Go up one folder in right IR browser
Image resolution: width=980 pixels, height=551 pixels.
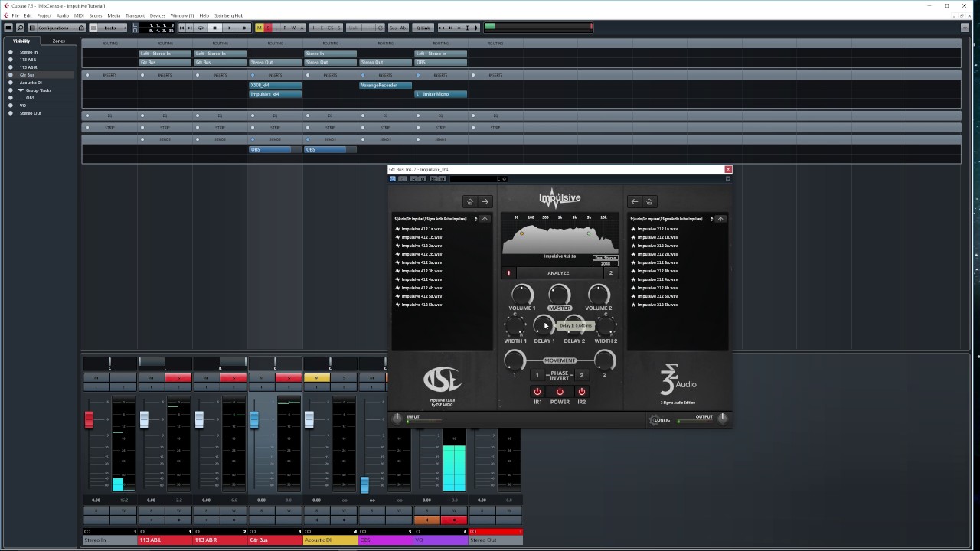(720, 219)
